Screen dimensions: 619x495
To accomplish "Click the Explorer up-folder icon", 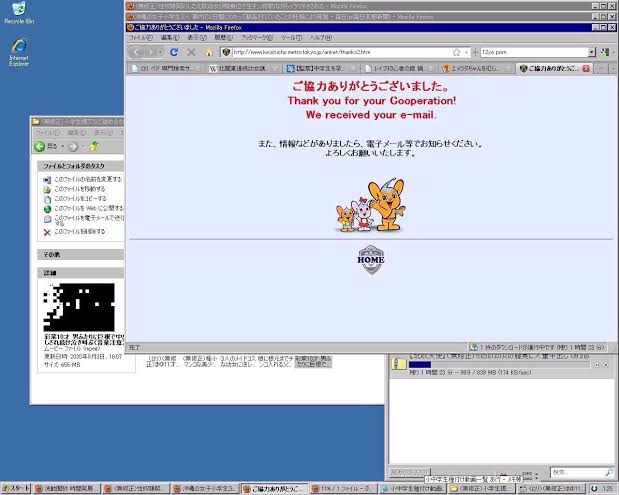I will [x=94, y=146].
